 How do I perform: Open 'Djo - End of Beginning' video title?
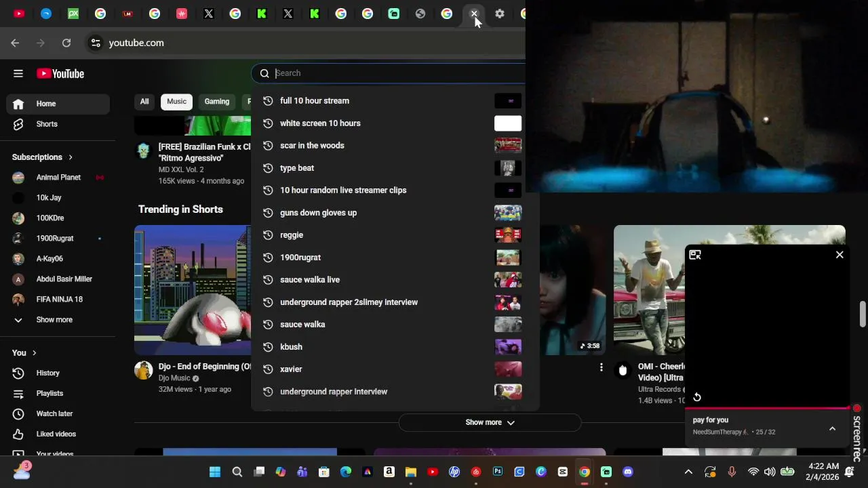click(x=205, y=367)
